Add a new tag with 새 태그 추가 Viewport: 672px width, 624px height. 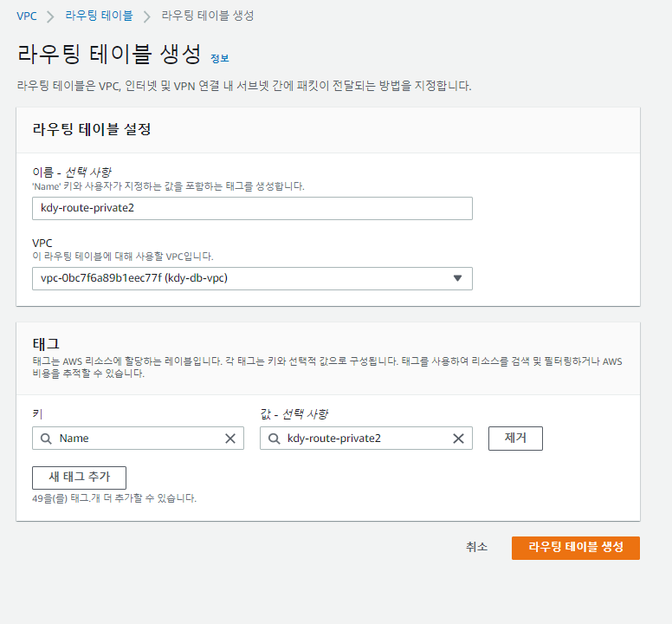pos(80,478)
